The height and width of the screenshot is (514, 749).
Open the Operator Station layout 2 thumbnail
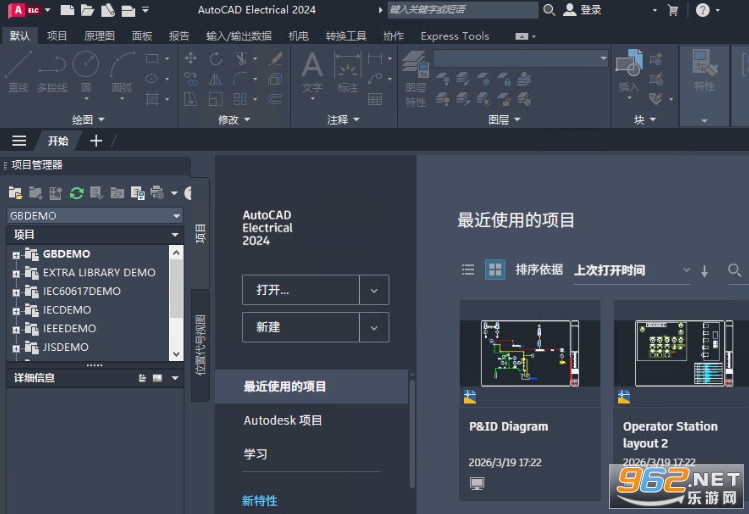tap(683, 353)
